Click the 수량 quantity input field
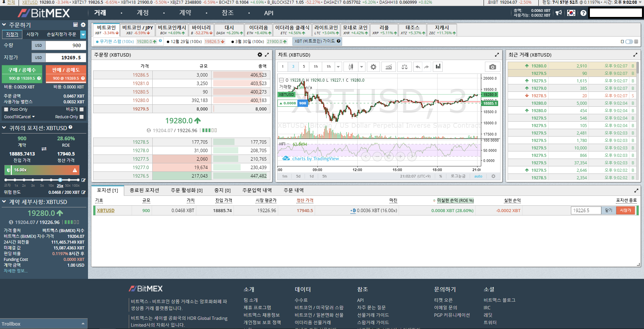 pyautogui.click(x=66, y=45)
